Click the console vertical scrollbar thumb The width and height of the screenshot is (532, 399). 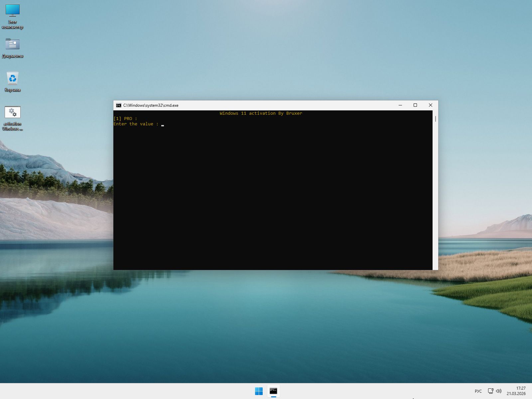(435, 119)
